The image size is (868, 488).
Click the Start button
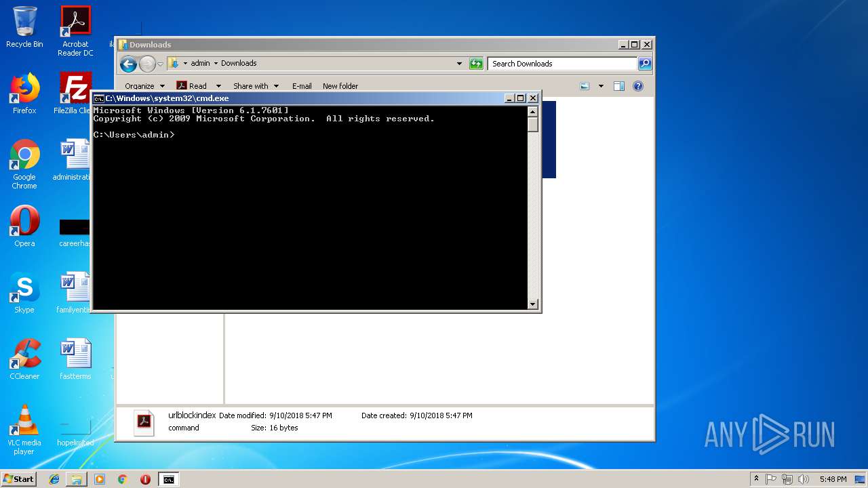coord(18,479)
